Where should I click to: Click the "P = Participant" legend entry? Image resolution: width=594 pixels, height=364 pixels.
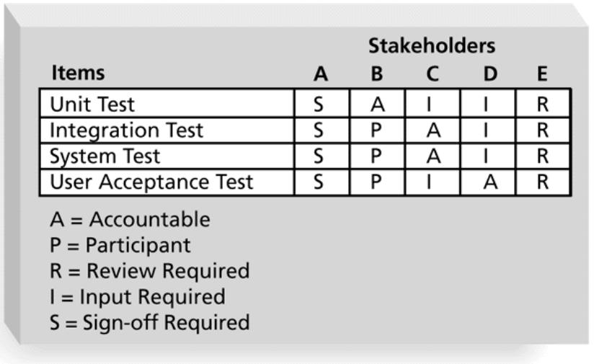point(120,245)
